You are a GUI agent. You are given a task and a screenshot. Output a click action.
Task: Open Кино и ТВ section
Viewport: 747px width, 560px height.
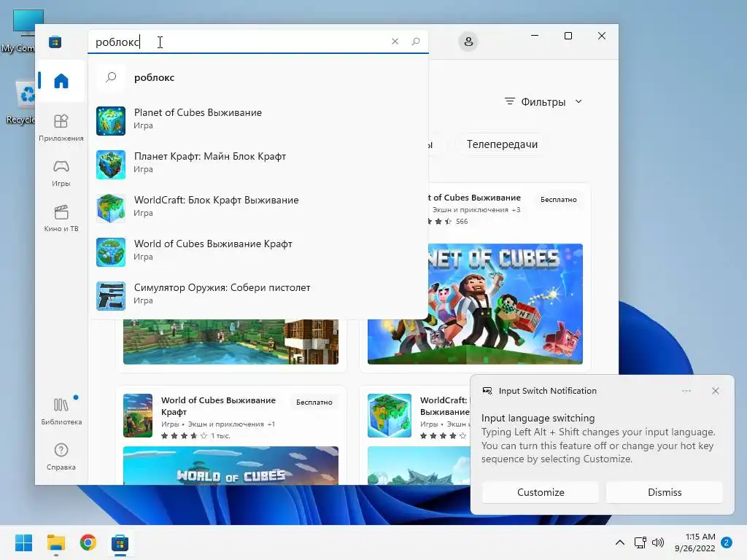[61, 218]
